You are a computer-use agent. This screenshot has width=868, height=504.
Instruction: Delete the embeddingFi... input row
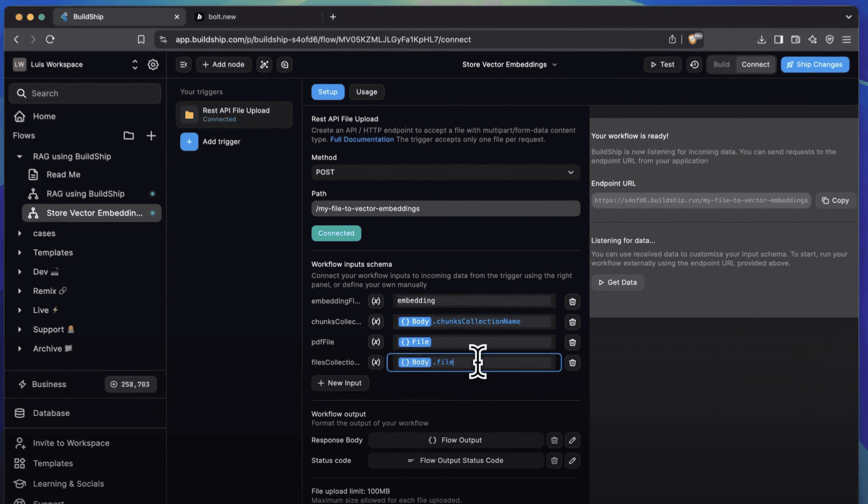pyautogui.click(x=572, y=301)
